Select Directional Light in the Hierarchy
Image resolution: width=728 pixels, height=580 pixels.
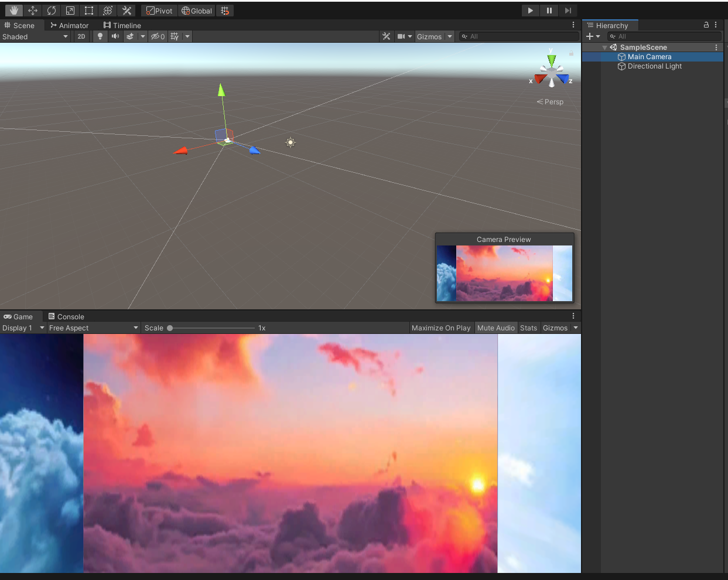click(x=654, y=66)
